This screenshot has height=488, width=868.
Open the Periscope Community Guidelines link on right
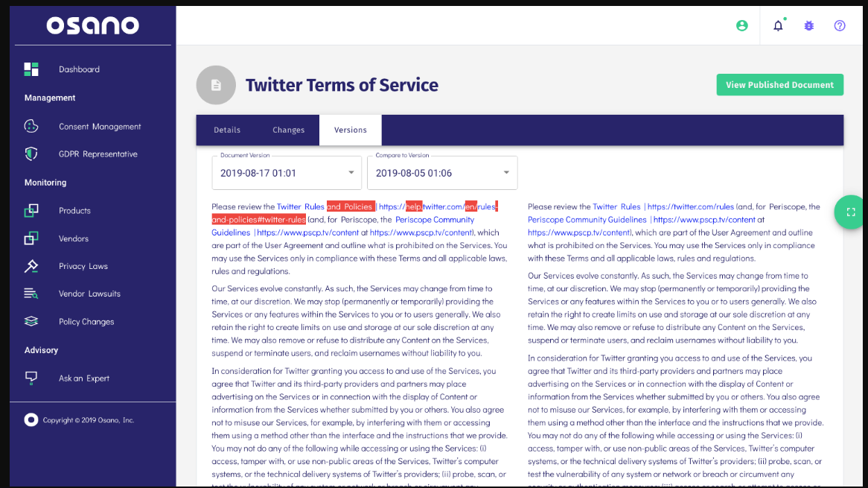[587, 220]
